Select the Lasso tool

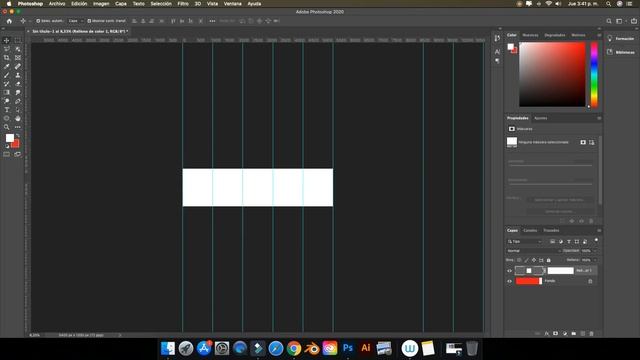click(x=7, y=49)
